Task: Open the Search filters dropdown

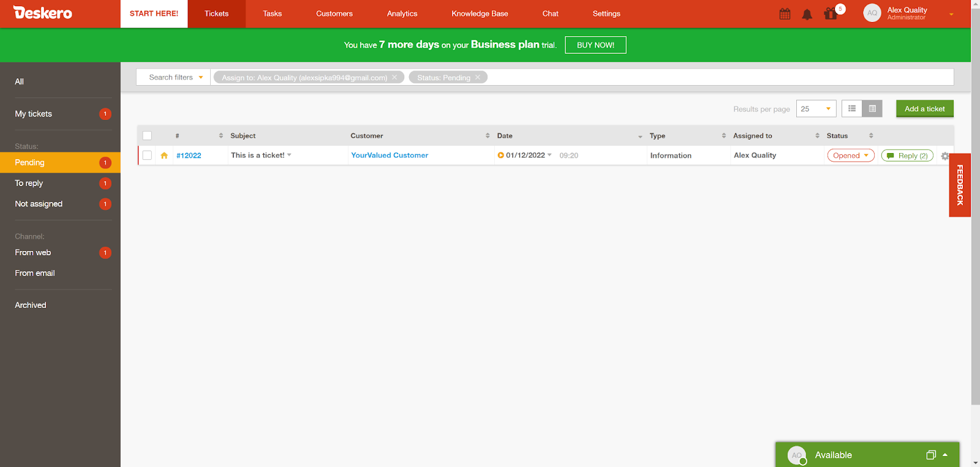Action: pyautogui.click(x=174, y=78)
